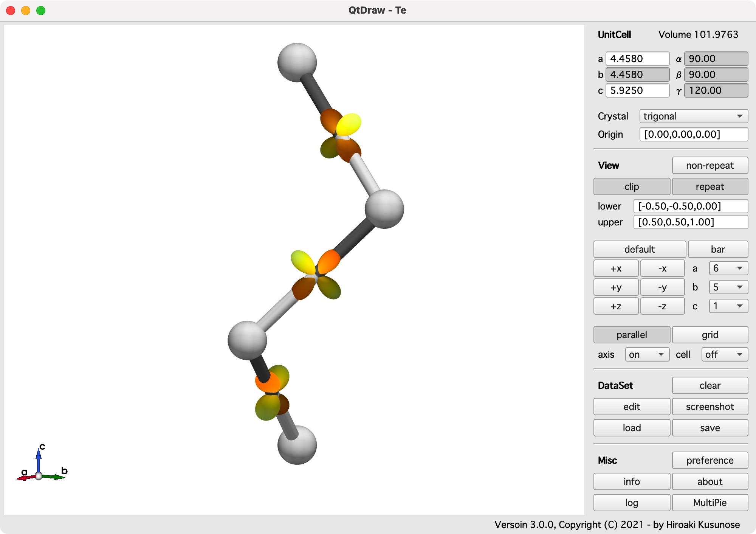Open the axis on dropdown

[647, 354]
